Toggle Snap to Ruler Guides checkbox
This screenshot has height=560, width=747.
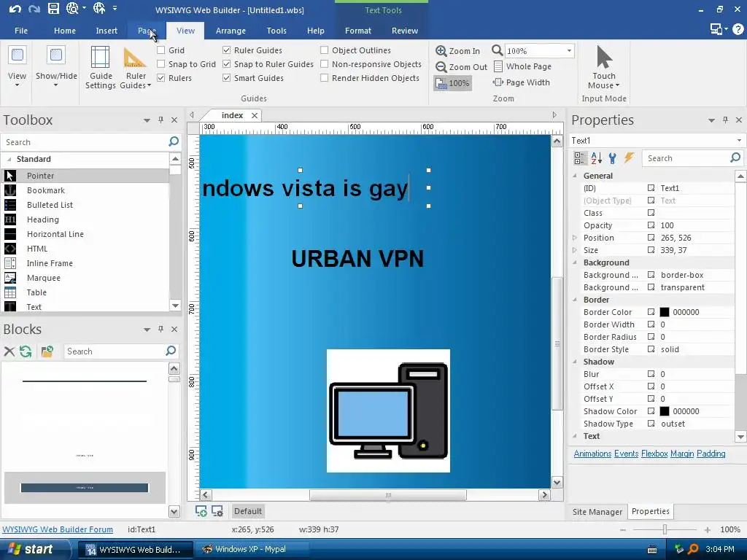click(227, 64)
